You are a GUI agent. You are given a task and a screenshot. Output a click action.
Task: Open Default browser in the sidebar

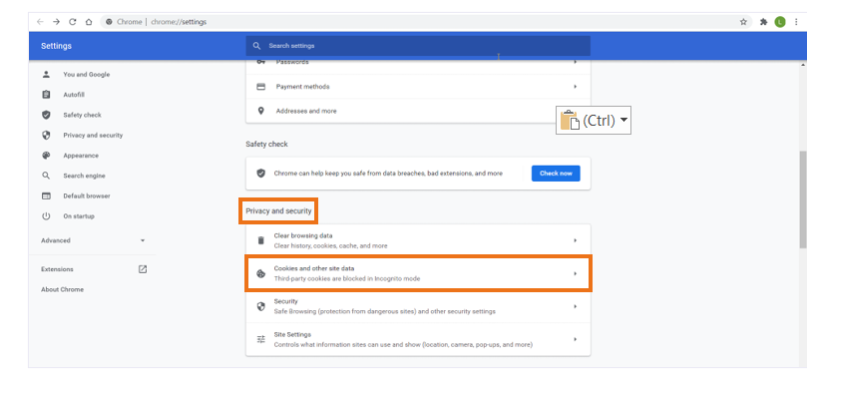coord(86,196)
